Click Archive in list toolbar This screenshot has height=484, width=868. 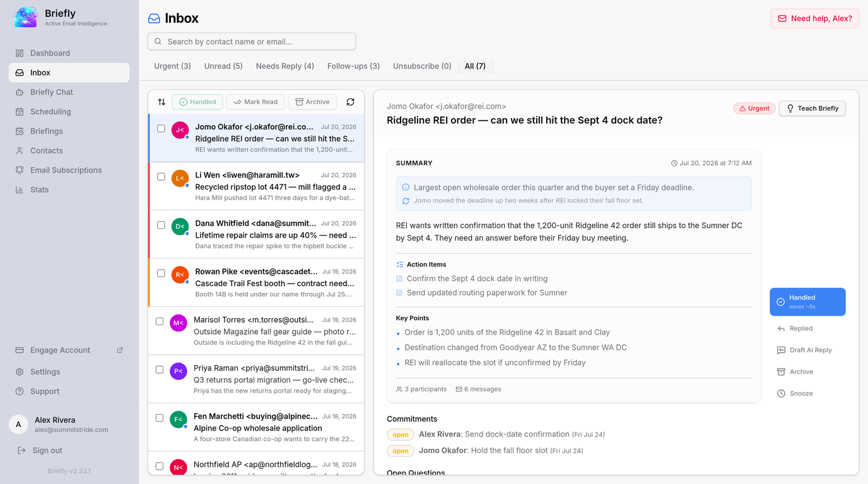(x=313, y=102)
